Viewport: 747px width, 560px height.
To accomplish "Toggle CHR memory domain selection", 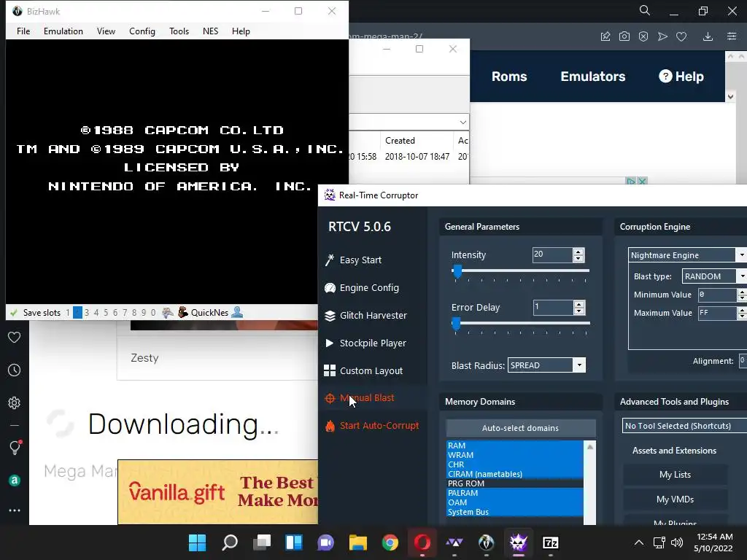I will pyautogui.click(x=514, y=464).
